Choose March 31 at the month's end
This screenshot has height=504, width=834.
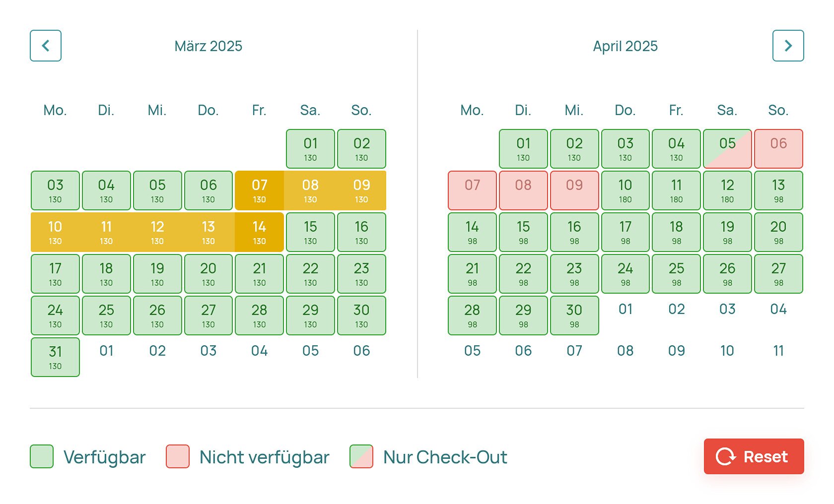click(x=55, y=357)
